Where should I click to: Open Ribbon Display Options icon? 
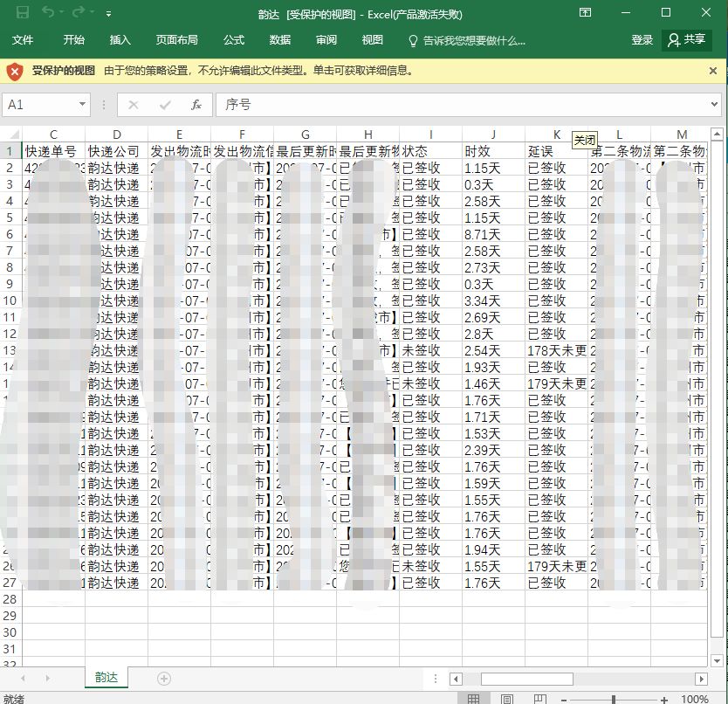pos(585,12)
